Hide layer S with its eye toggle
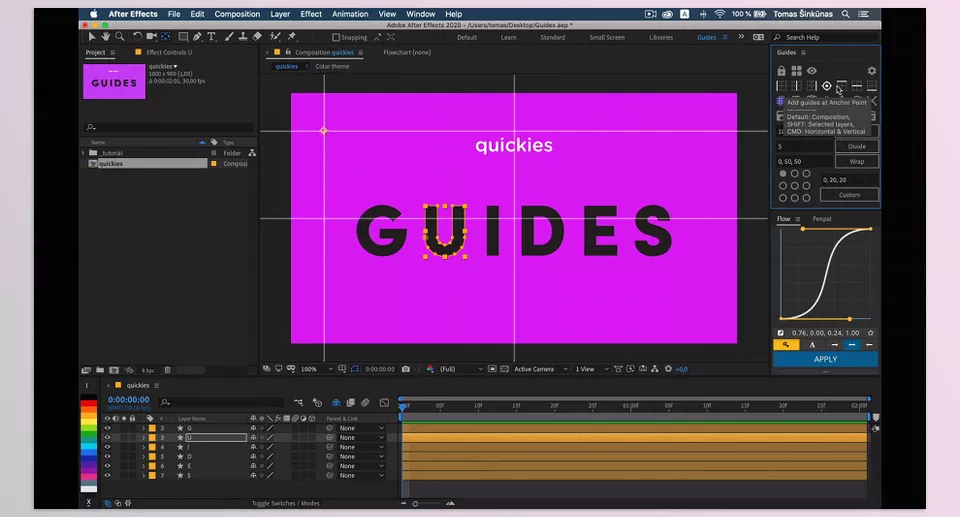 coord(107,475)
